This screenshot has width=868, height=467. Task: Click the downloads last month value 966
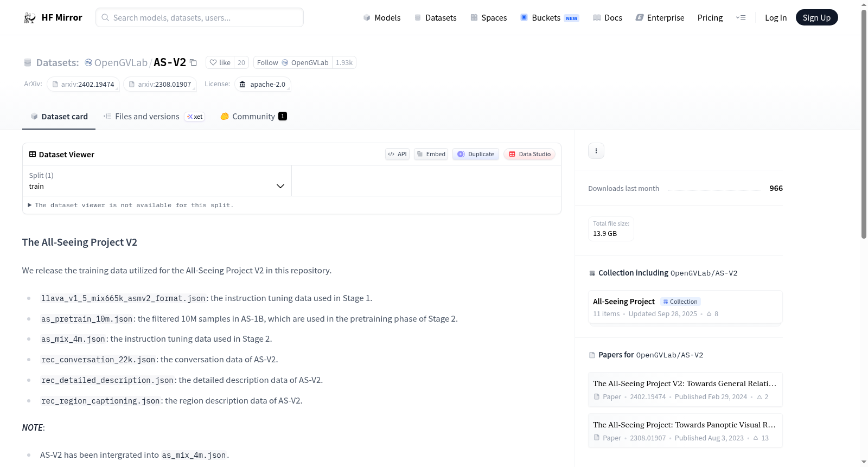point(776,188)
